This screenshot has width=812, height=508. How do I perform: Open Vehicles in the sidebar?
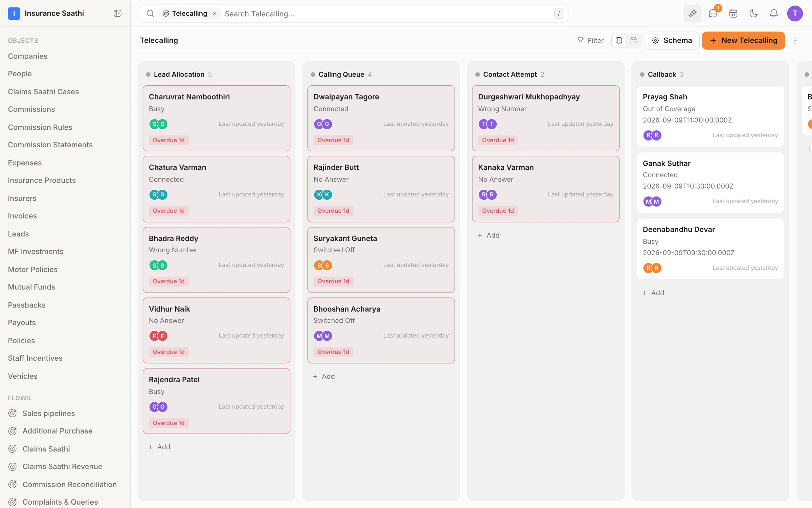point(23,376)
